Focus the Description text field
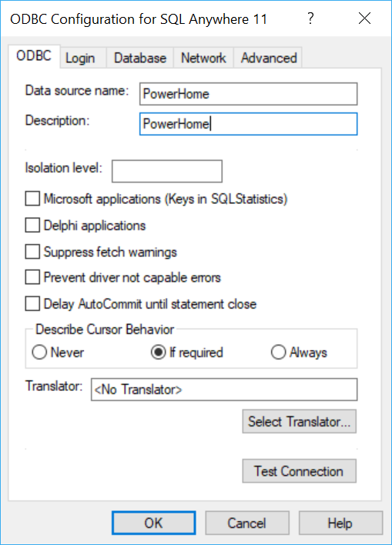The width and height of the screenshot is (392, 545). (248, 124)
